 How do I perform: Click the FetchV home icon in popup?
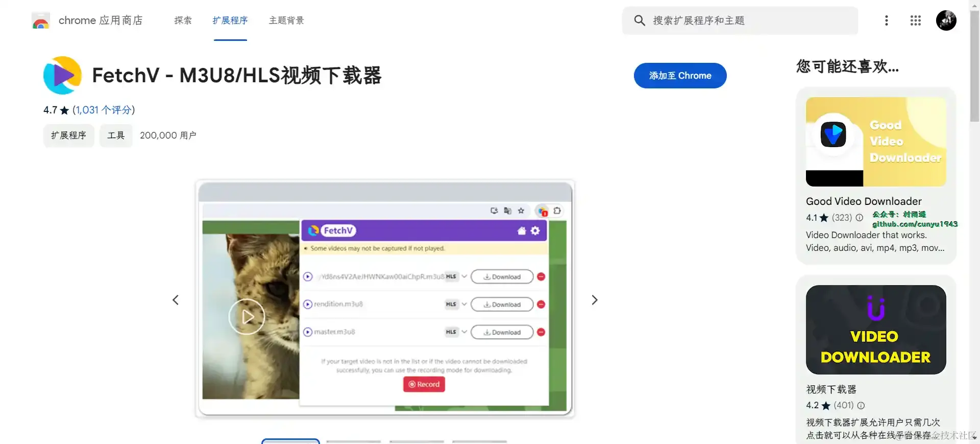[521, 231]
